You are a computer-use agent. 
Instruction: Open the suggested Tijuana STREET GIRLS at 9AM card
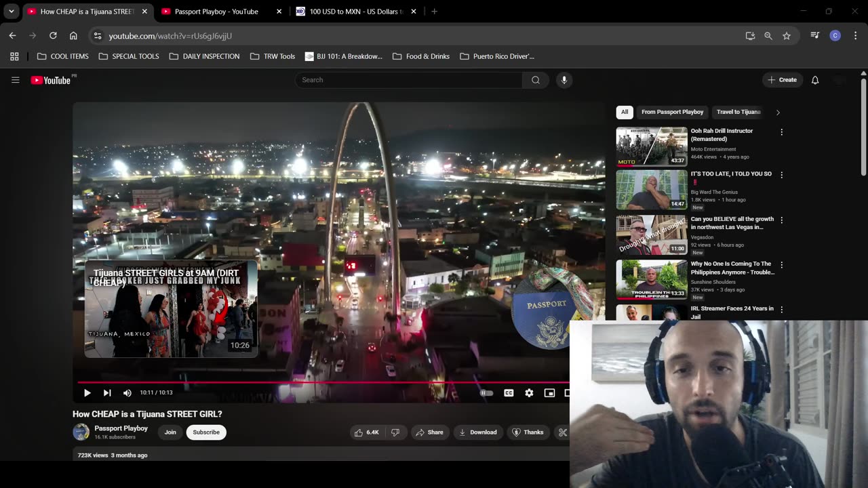click(x=171, y=309)
